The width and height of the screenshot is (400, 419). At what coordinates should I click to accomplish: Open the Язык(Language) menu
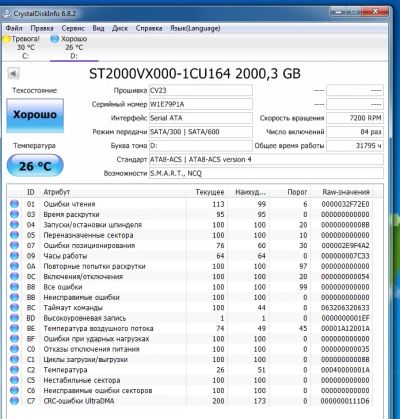point(195,28)
